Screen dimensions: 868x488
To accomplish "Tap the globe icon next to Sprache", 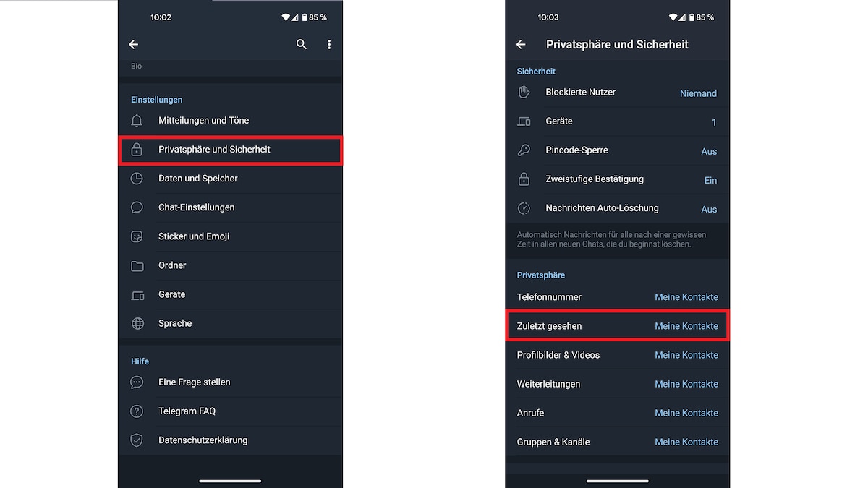I will [x=137, y=323].
